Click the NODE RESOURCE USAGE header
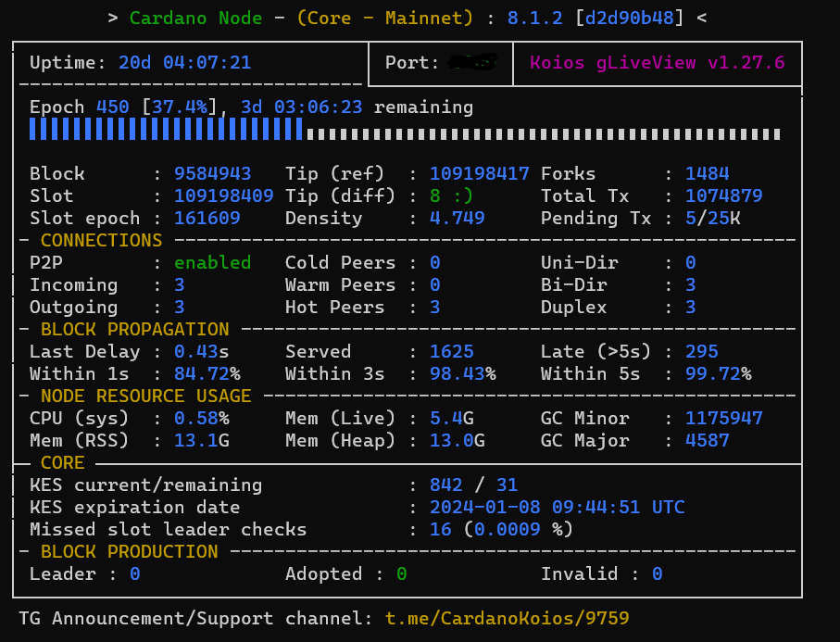This screenshot has height=642, width=840. click(145, 396)
